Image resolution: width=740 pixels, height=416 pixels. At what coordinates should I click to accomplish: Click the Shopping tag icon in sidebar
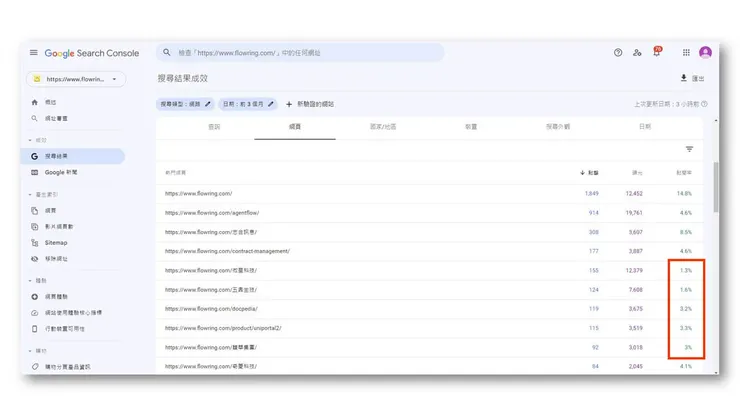(34, 366)
